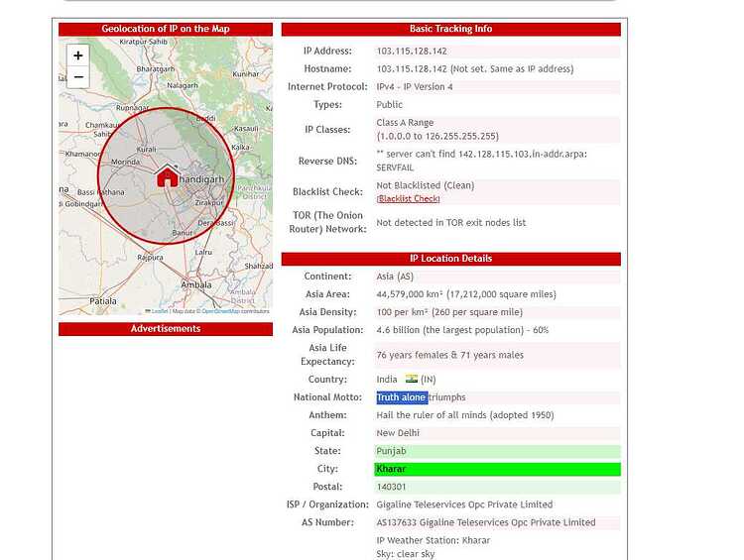Click the 'IP Location Details' header
Viewport: 744px width, 560px height.
click(450, 259)
